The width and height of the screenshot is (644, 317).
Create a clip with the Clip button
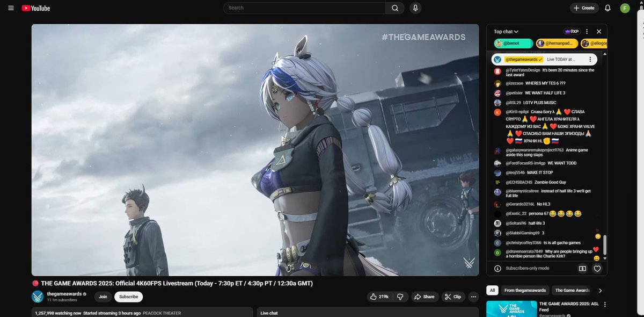[452, 297]
